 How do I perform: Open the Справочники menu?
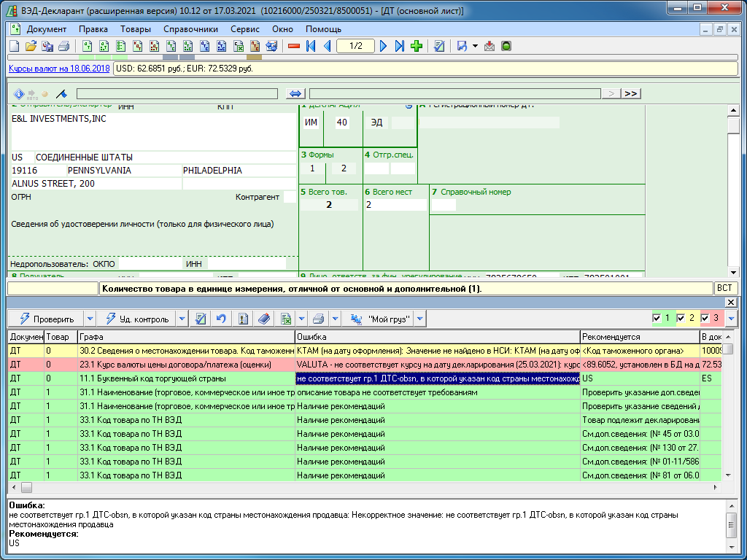pos(190,29)
